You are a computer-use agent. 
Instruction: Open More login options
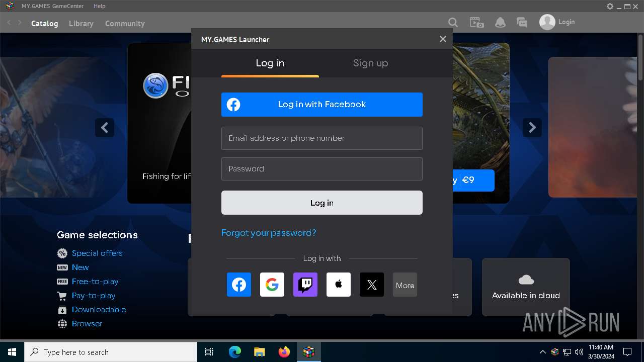[x=405, y=285]
